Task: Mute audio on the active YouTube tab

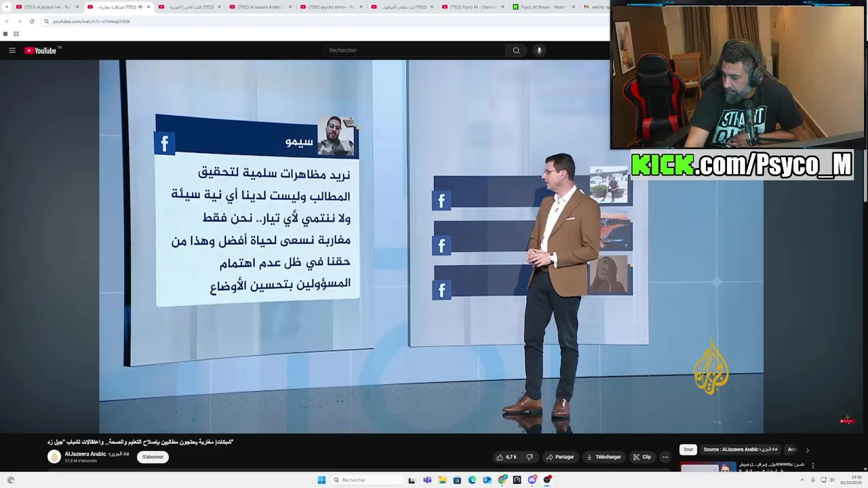Action: pos(140,7)
